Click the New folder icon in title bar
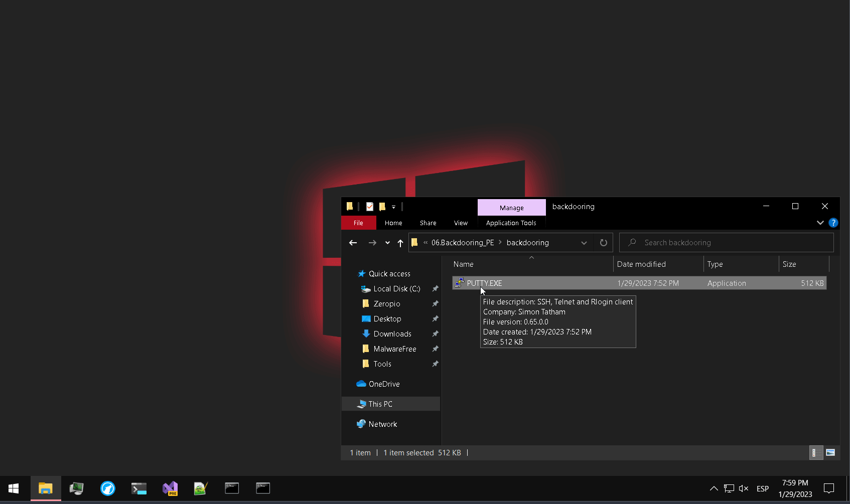The height and width of the screenshot is (504, 850). tap(382, 207)
